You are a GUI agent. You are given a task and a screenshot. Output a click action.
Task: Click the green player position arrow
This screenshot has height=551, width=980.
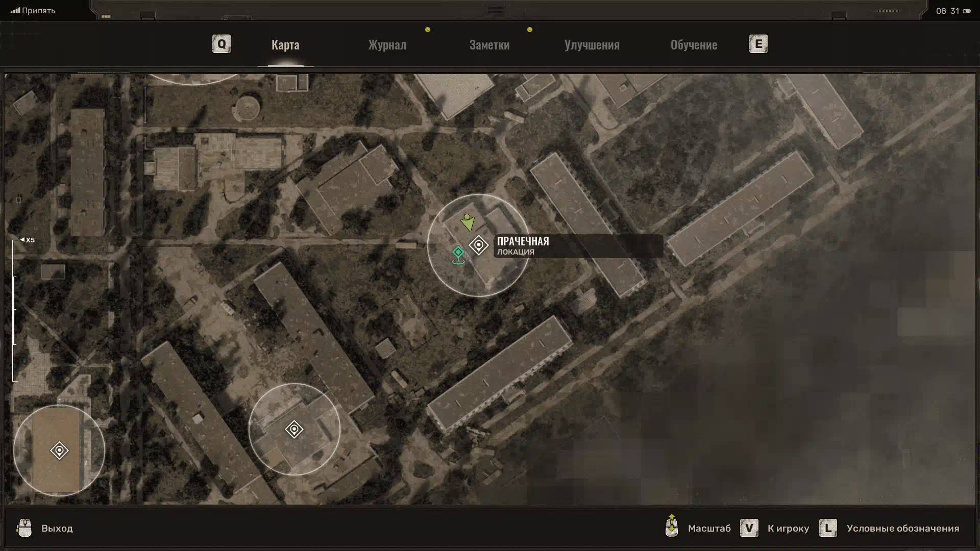[x=467, y=222]
